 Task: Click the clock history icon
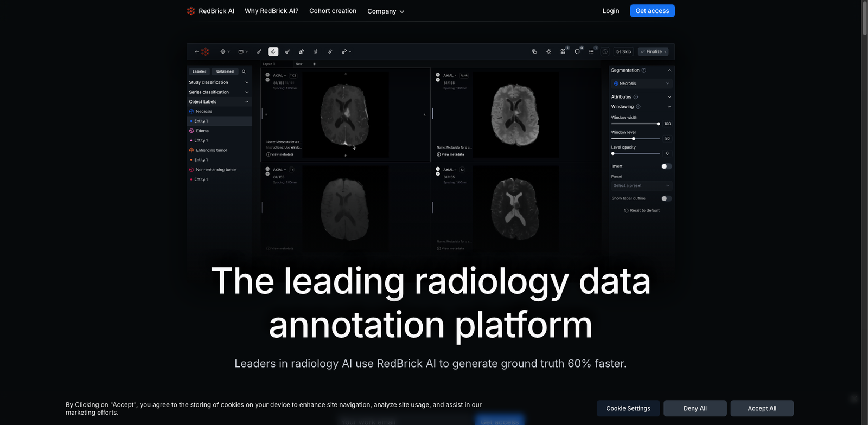(x=605, y=52)
